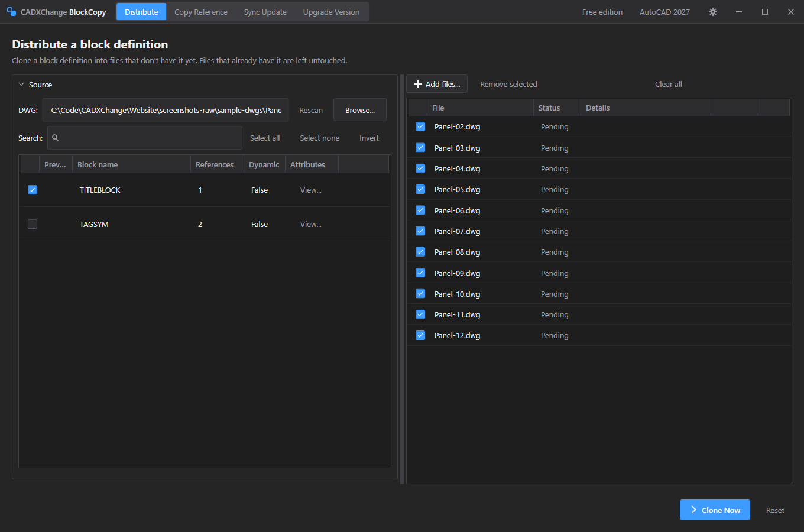The width and height of the screenshot is (804, 532).
Task: Uncheck the TITLEBLOCK block checkbox
Action: coord(33,190)
